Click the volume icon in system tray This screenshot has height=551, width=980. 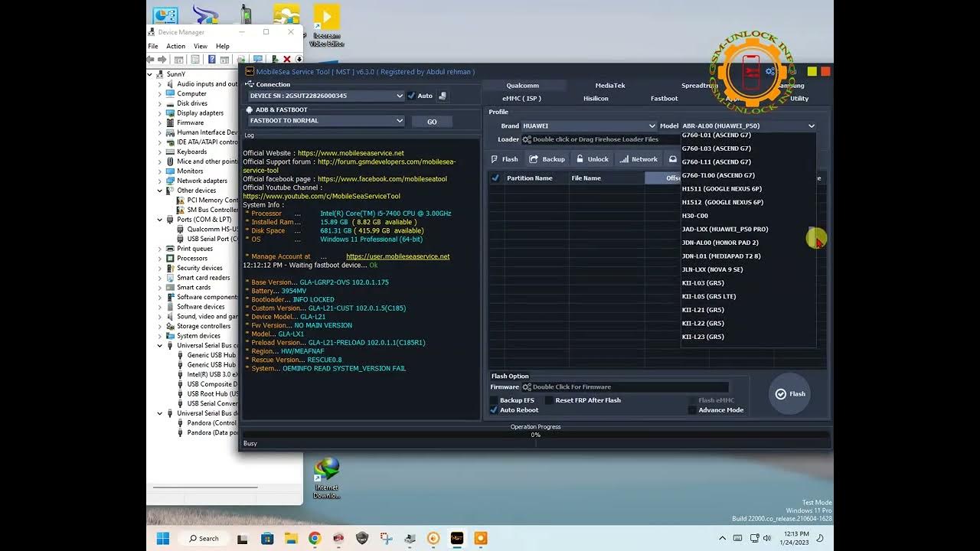769,538
